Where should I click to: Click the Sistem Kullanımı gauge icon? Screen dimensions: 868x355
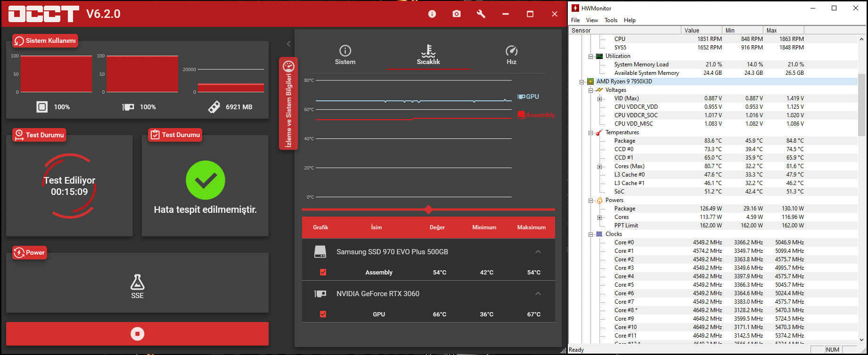coord(19,41)
